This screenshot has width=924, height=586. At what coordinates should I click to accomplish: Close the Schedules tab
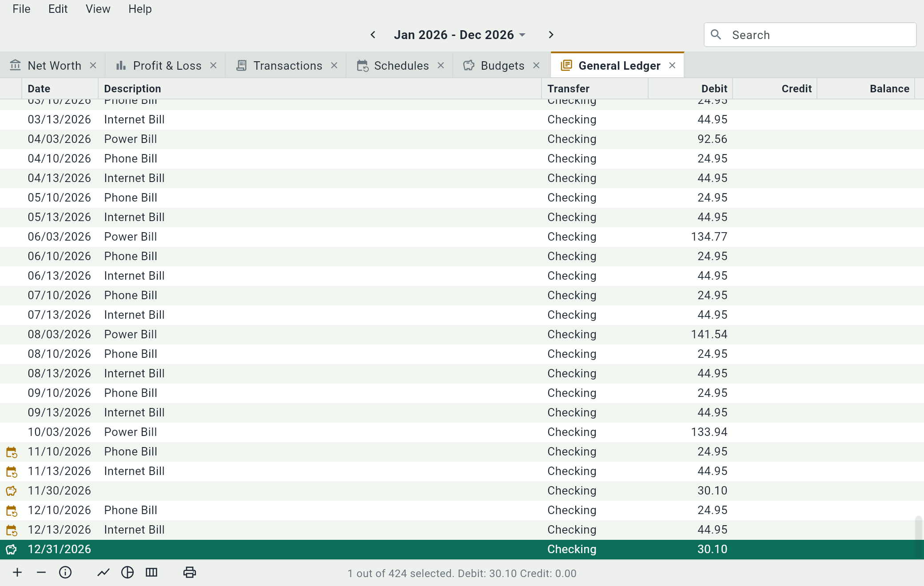(x=441, y=65)
